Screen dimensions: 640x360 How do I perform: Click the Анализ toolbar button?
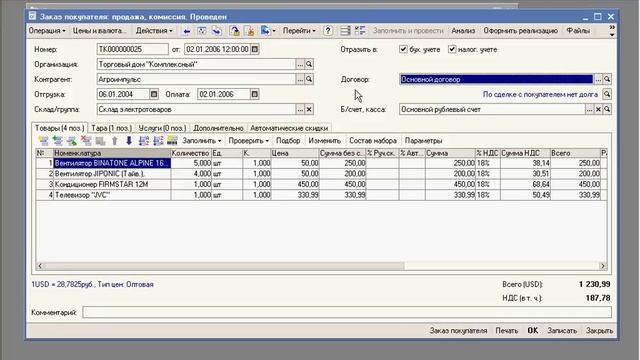point(463,31)
